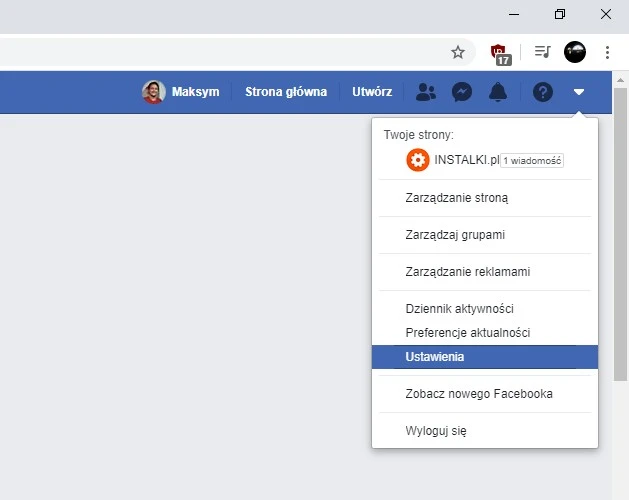Select Zarządzaj grupami option
The image size is (629, 500).
[x=455, y=235]
